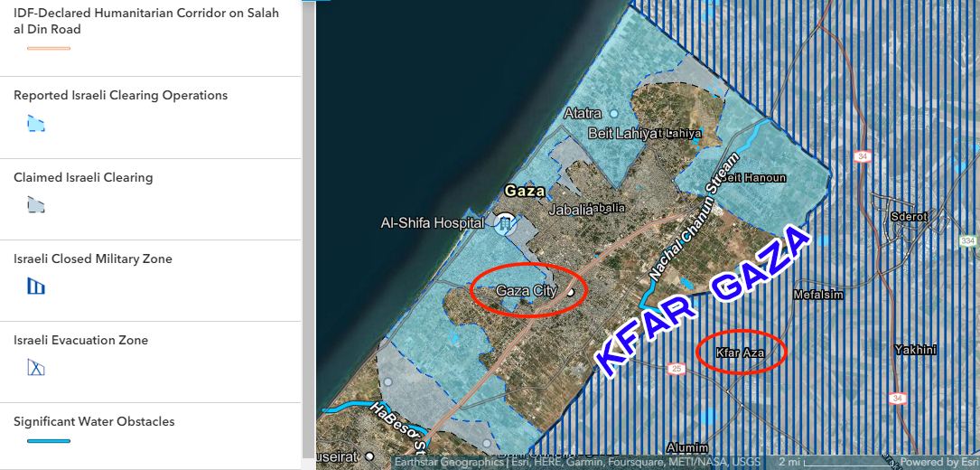This screenshot has height=470, width=980.
Task: Click the Reported Israeli Clearing Operations legend symbol
Action: coord(36,123)
